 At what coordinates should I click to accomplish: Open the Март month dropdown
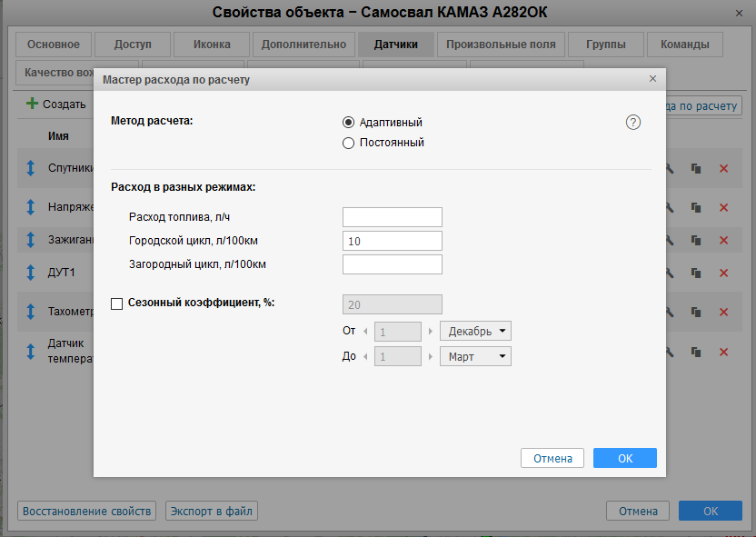click(475, 357)
